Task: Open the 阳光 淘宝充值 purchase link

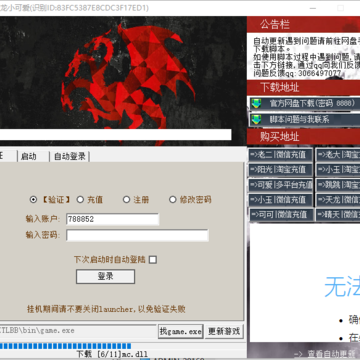Action: (280, 169)
